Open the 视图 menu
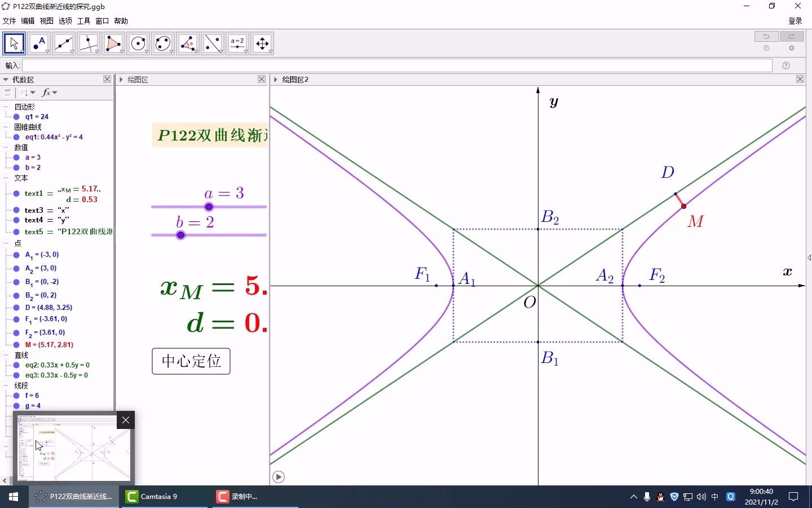 (47, 21)
